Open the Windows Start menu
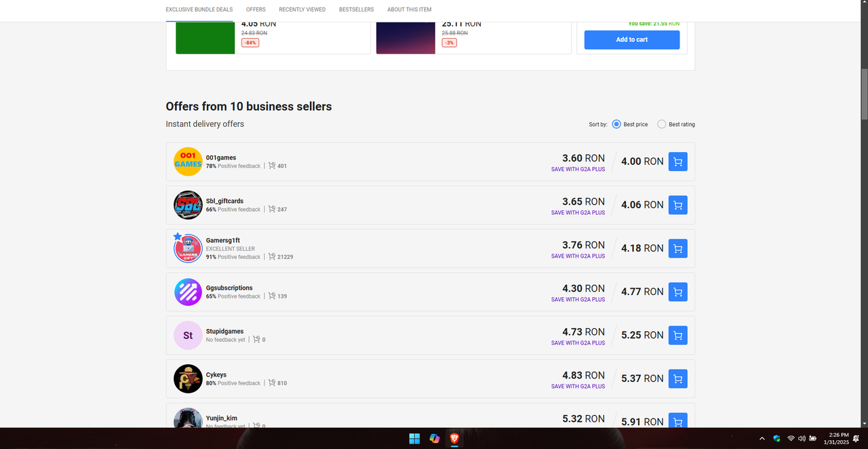The height and width of the screenshot is (449, 868). click(414, 439)
